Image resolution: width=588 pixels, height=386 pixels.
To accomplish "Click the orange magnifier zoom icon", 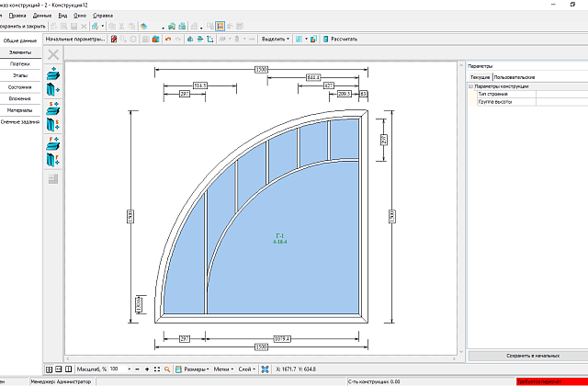I will [x=167, y=369].
